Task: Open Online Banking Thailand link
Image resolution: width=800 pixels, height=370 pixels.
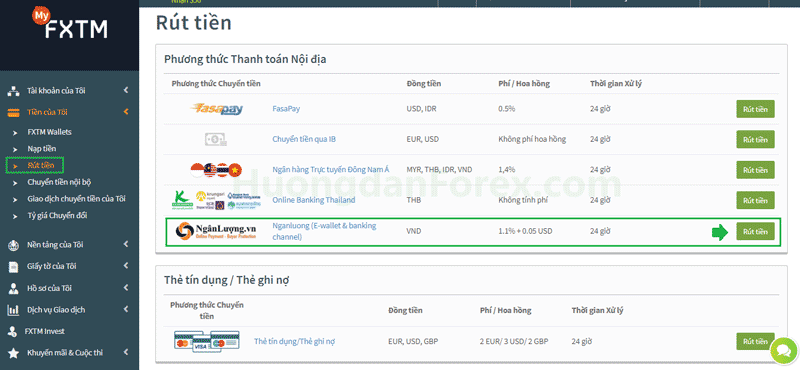Action: (314, 200)
